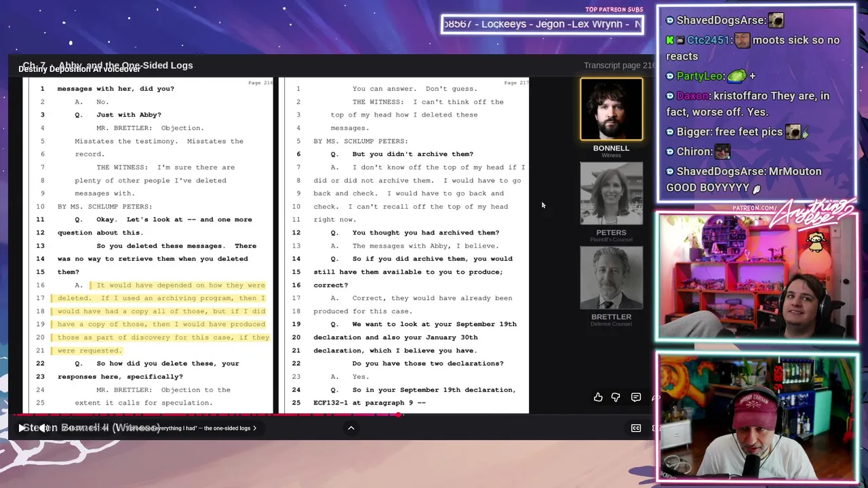Viewport: 868px width, 488px height.
Task: Click the 'MrMouton GOOD BOYYYYY' chat message
Action: coord(743,180)
